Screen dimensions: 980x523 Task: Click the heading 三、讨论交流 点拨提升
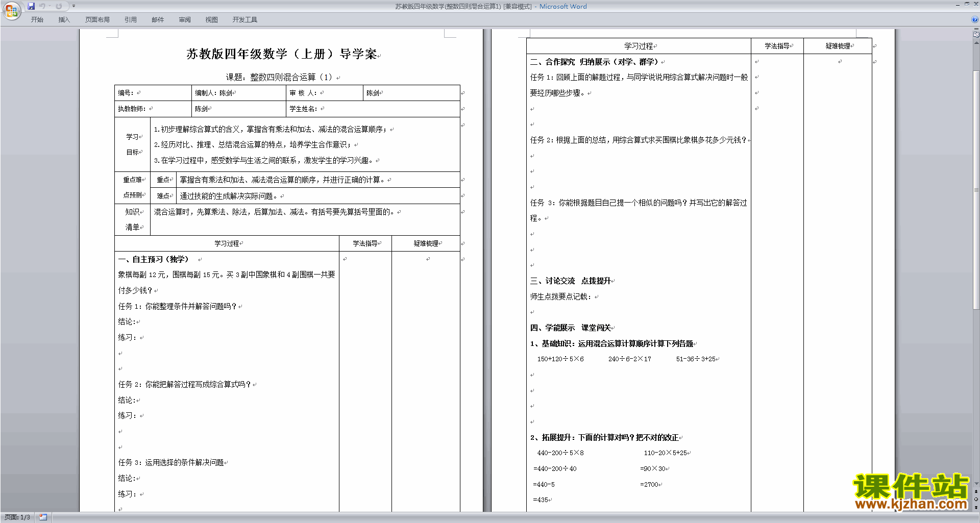571,281
